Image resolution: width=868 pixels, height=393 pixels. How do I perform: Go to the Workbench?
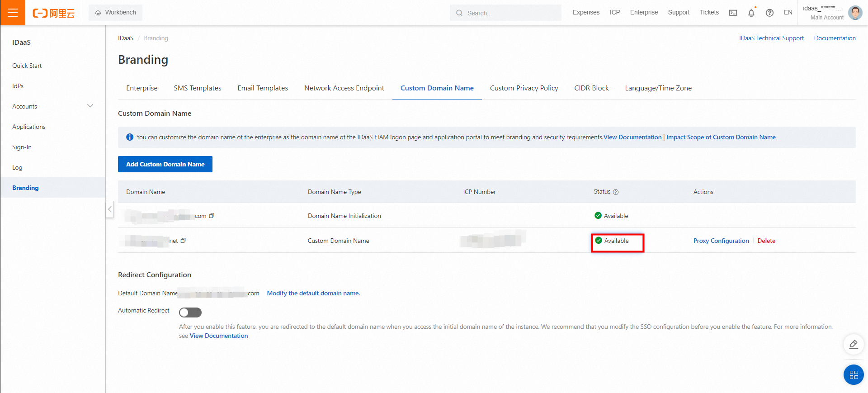pyautogui.click(x=116, y=13)
